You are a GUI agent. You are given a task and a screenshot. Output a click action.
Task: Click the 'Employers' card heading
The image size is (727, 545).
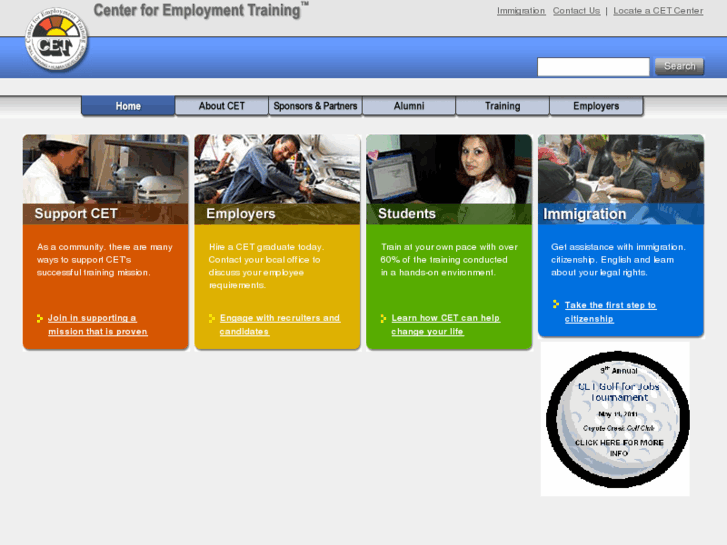tap(241, 213)
